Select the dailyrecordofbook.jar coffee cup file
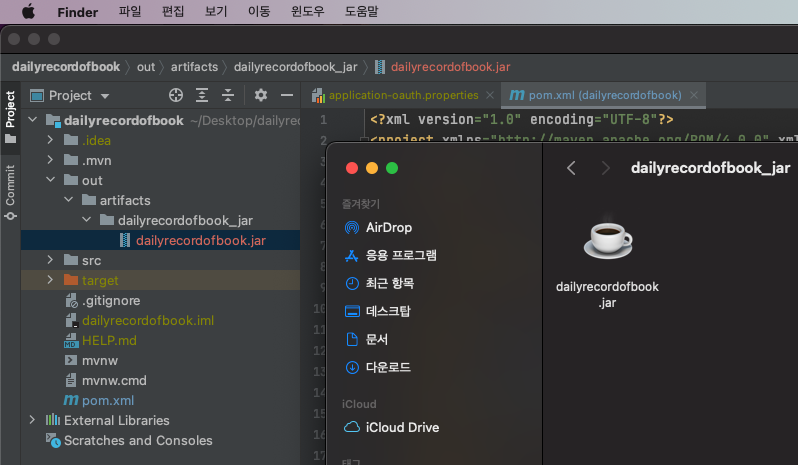The image size is (798, 465). 608,240
